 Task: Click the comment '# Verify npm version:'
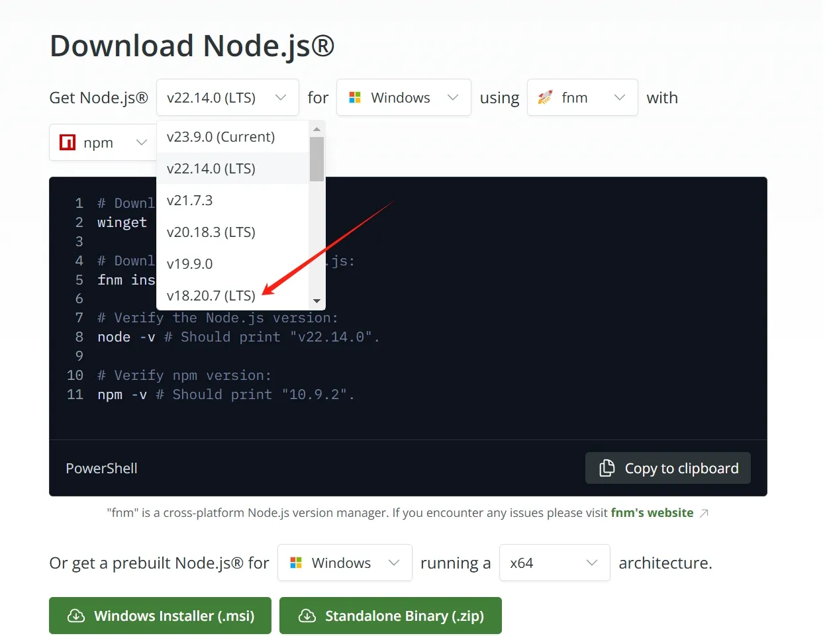click(185, 375)
